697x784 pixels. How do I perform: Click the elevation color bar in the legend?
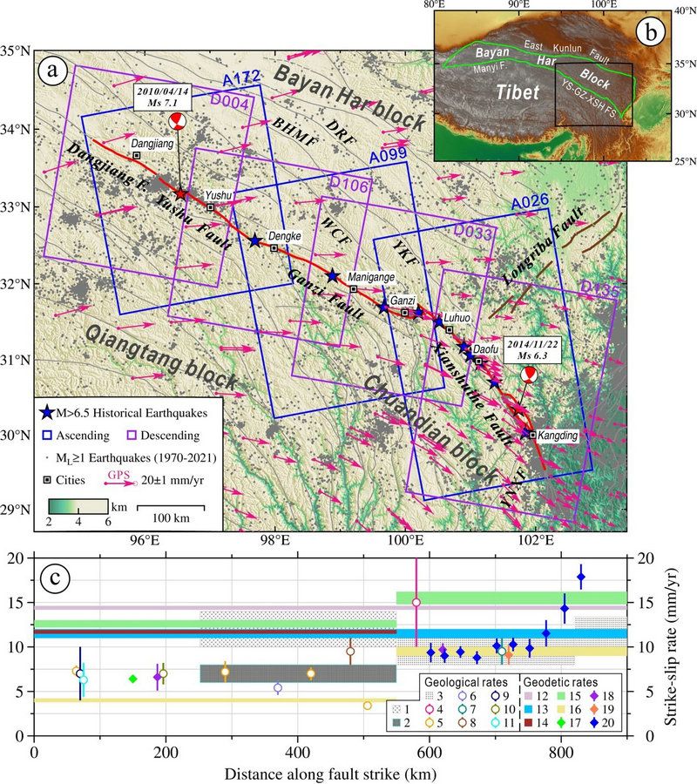(x=78, y=505)
